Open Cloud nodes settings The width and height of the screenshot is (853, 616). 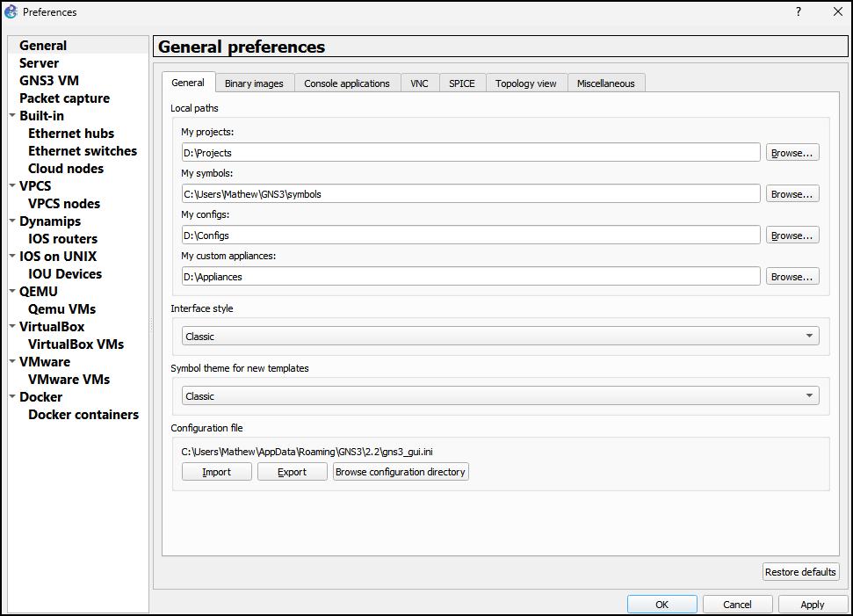coord(66,168)
